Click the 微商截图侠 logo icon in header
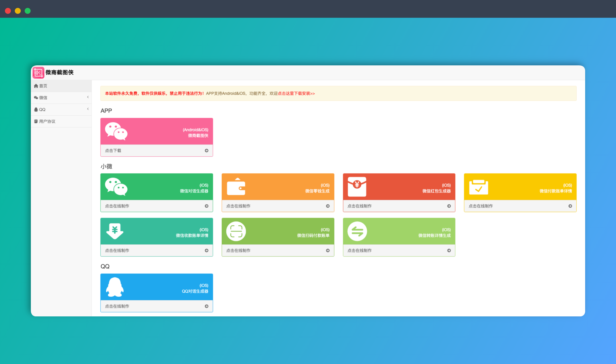The image size is (616, 364). [x=38, y=73]
